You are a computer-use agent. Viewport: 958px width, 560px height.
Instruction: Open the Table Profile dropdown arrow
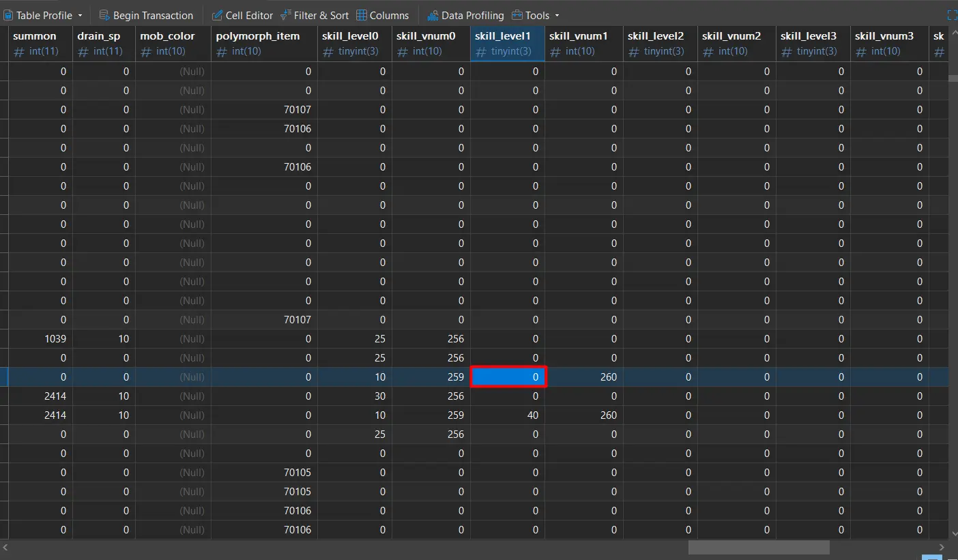point(80,16)
